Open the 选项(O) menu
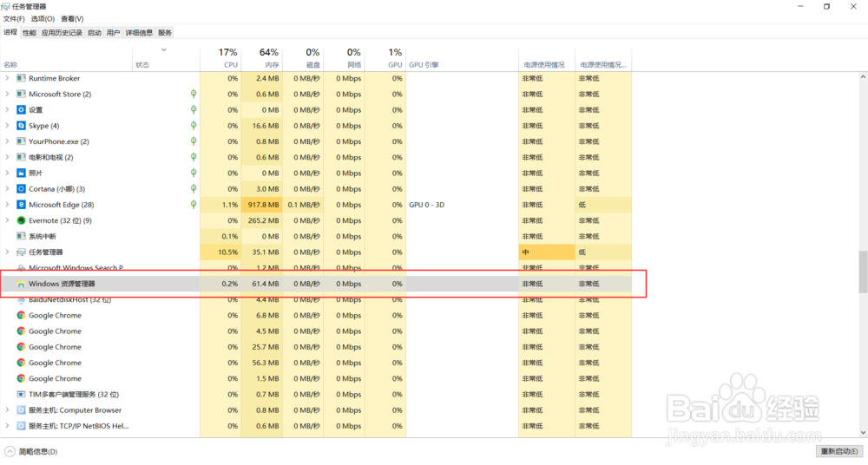 point(43,19)
